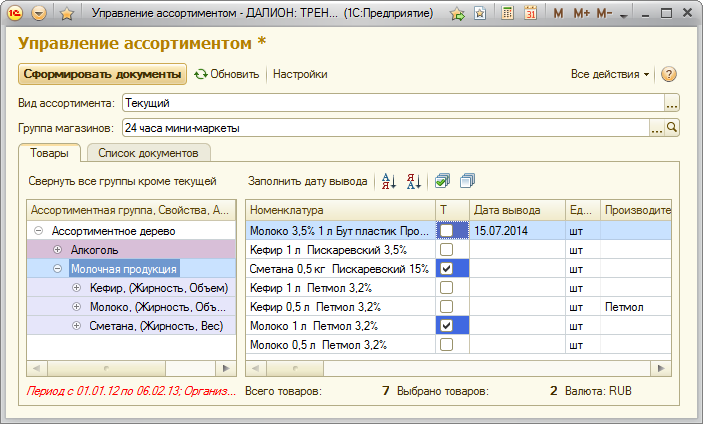The height and width of the screenshot is (424, 703).
Task: Sort descending with the Я-A icon
Action: [x=414, y=181]
